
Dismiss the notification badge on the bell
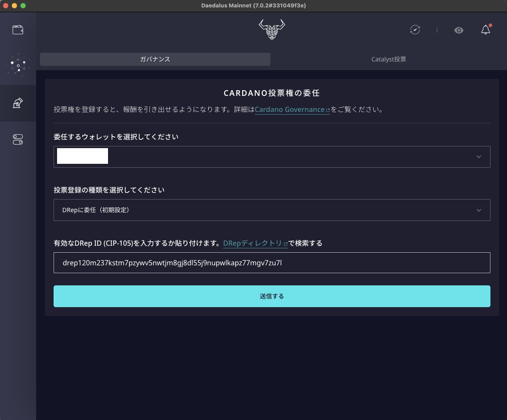490,25
